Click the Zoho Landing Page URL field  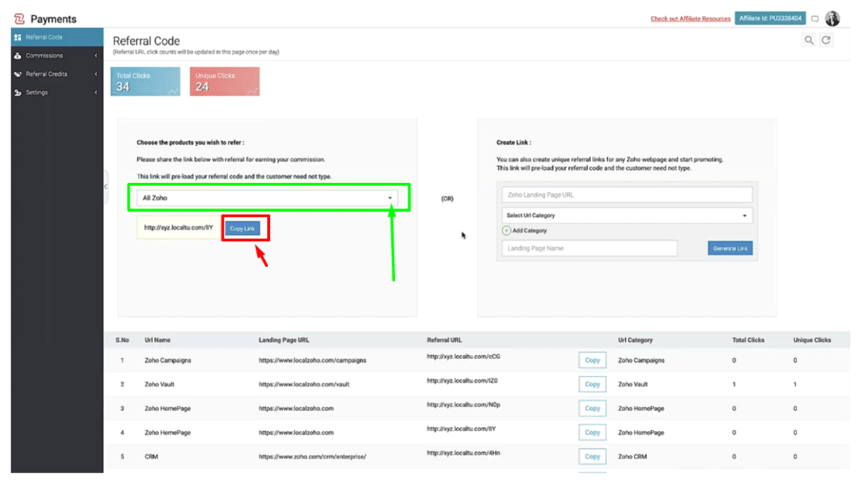pos(627,195)
